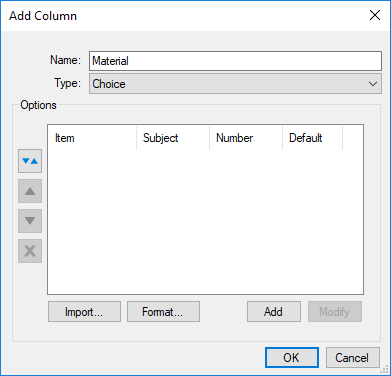Close the Add Column window
This screenshot has height=376, width=391.
coord(375,15)
